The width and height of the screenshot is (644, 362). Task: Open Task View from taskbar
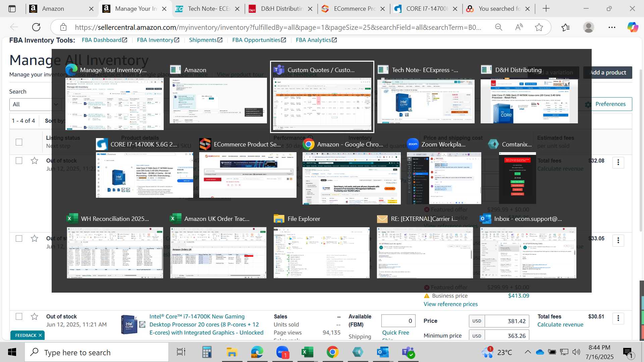181,352
